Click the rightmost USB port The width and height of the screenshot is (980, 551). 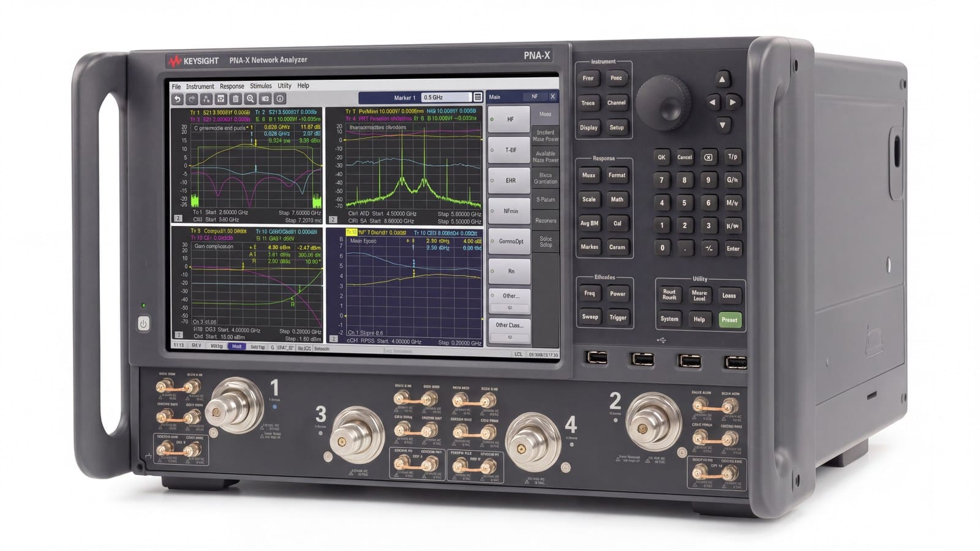point(736,362)
